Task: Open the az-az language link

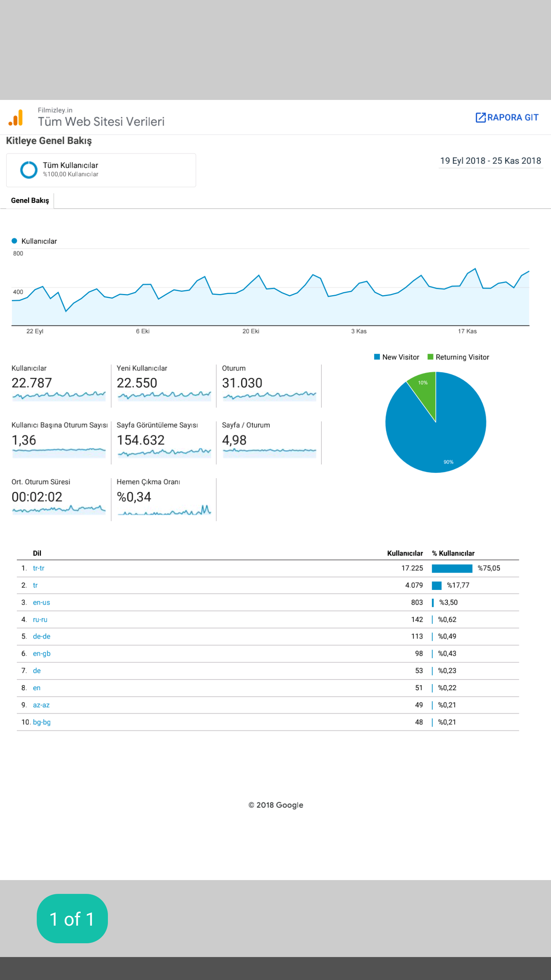Action: pyautogui.click(x=41, y=705)
